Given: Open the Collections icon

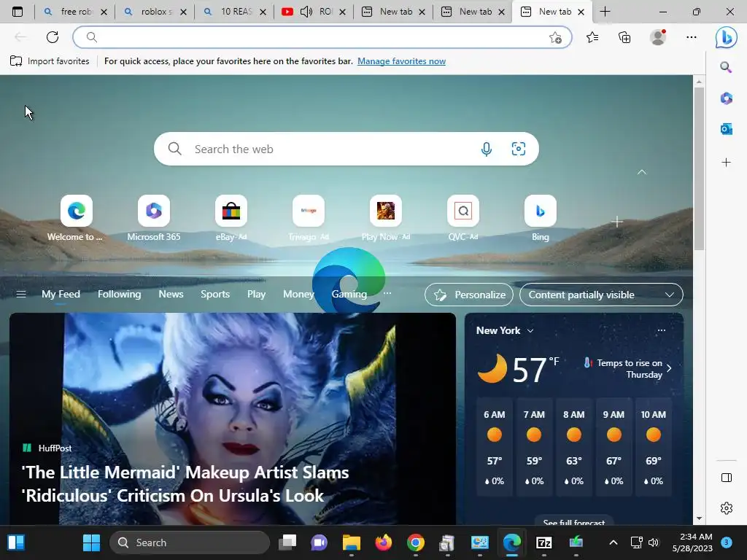Looking at the screenshot, I should 624,37.
